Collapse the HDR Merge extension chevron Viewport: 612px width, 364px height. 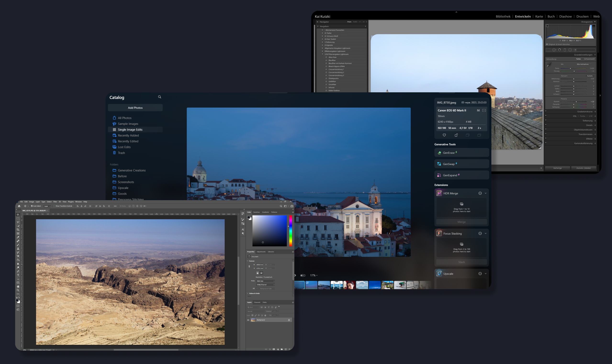(485, 193)
